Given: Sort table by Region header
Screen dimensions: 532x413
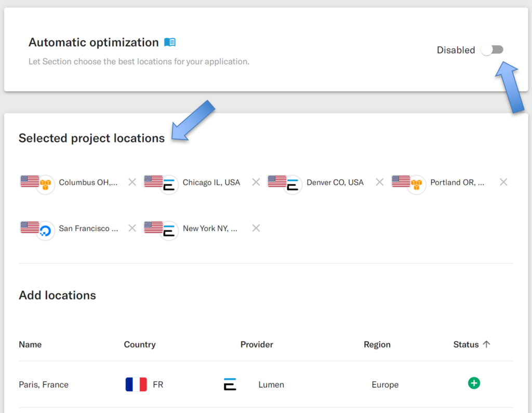Looking at the screenshot, I should pos(377,344).
